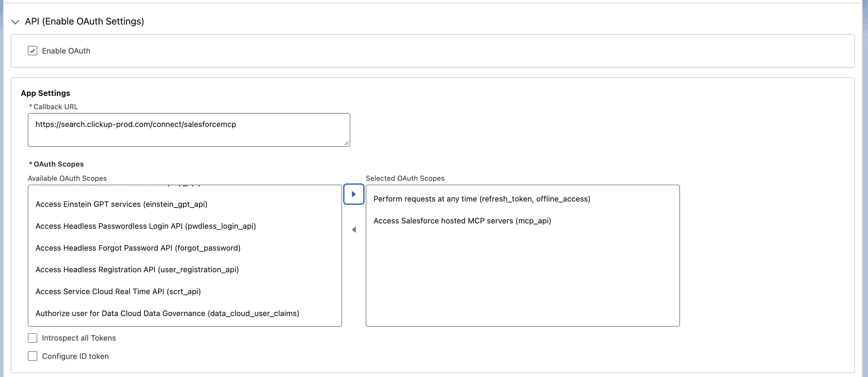Click the Enable OAuth label text

[x=66, y=51]
